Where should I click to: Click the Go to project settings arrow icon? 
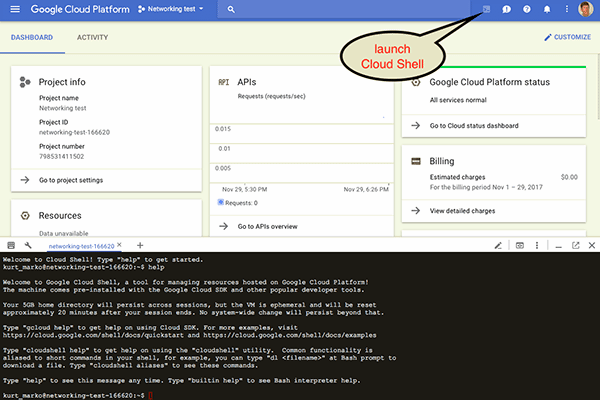click(25, 180)
